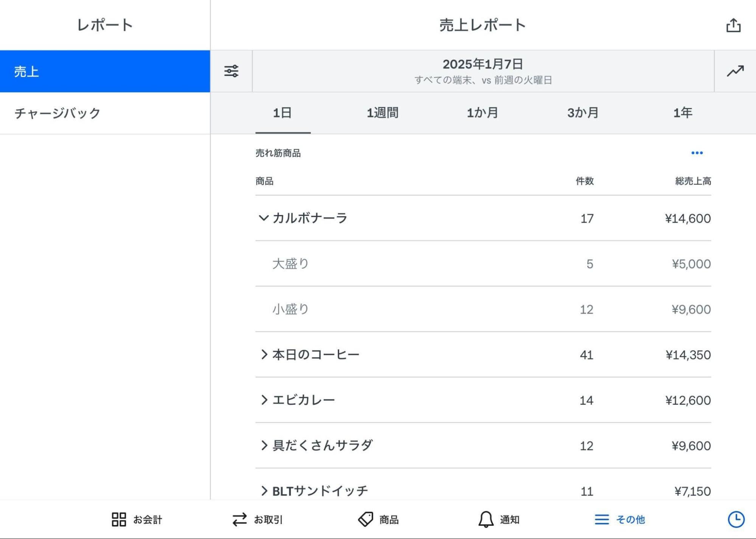
Task: Switch to the 1週間 period tab
Action: [x=382, y=112]
